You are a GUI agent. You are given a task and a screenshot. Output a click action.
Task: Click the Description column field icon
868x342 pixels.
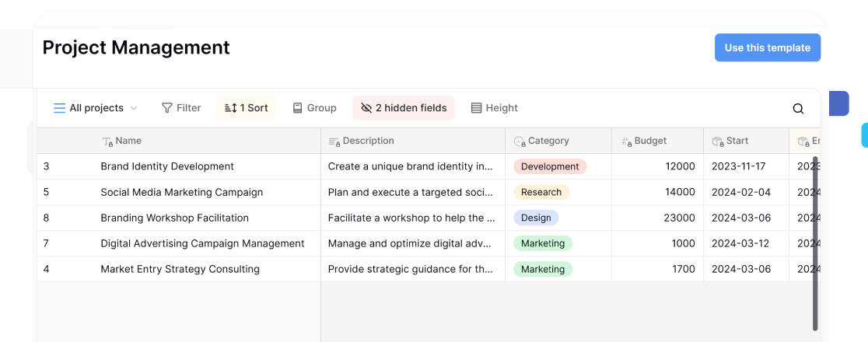[x=334, y=141]
